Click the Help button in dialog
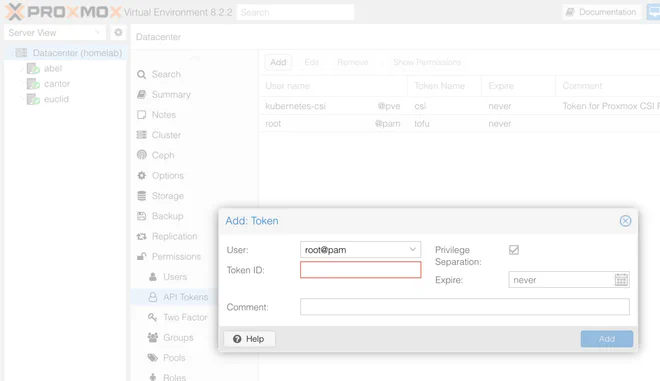 click(249, 339)
